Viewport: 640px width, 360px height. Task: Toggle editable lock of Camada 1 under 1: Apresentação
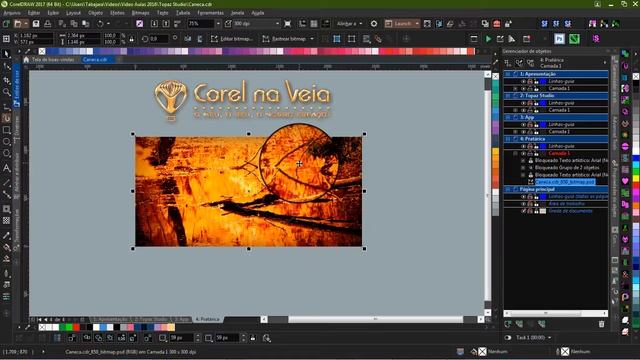click(x=536, y=88)
